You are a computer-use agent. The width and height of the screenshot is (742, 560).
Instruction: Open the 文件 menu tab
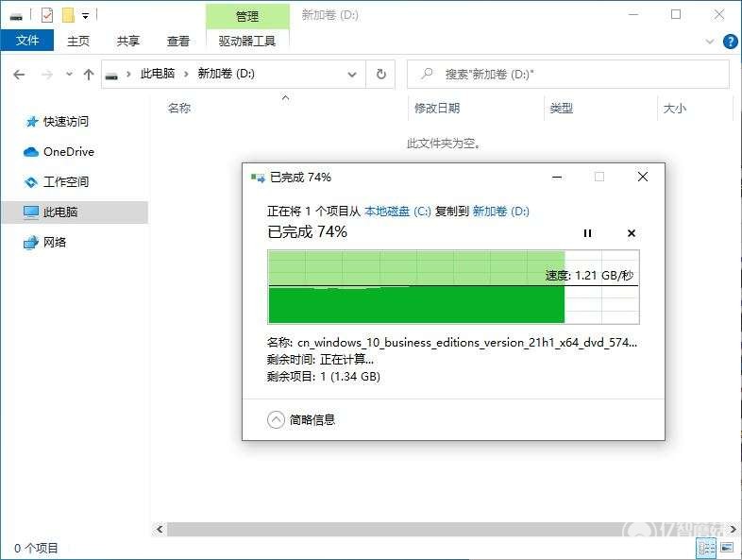tap(27, 41)
